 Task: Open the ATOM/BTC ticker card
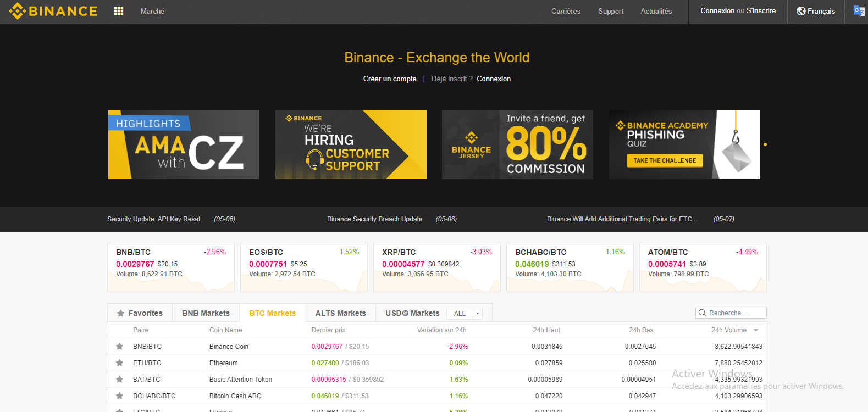tap(703, 268)
